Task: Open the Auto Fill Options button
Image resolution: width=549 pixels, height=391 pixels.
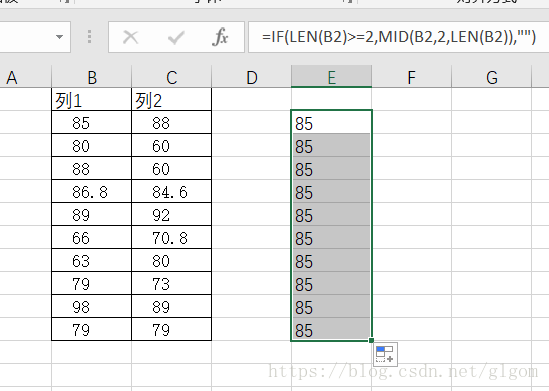Action: tap(385, 354)
